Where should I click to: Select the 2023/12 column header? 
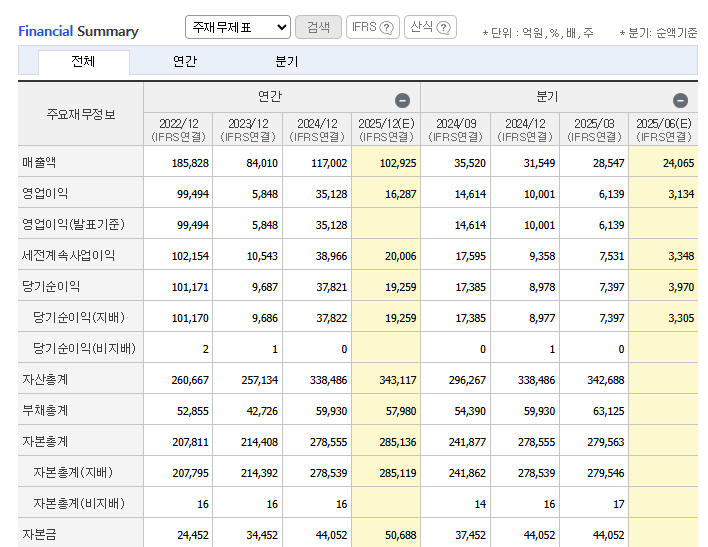[x=248, y=130]
